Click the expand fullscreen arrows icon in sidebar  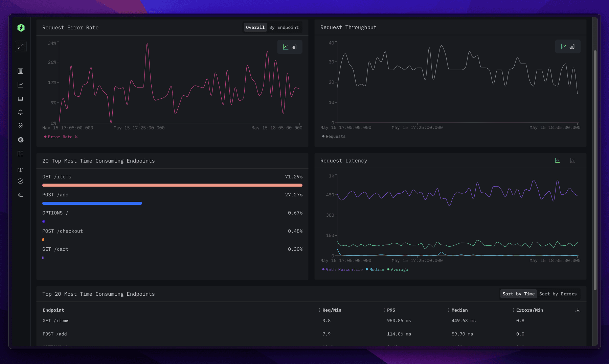21,46
